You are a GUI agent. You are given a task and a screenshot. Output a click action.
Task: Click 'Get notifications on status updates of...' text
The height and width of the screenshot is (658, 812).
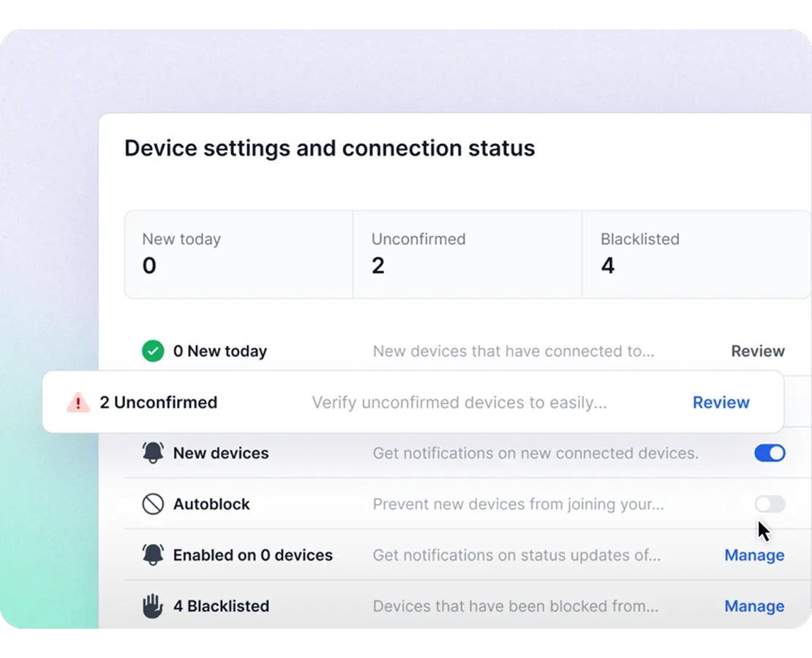(516, 555)
